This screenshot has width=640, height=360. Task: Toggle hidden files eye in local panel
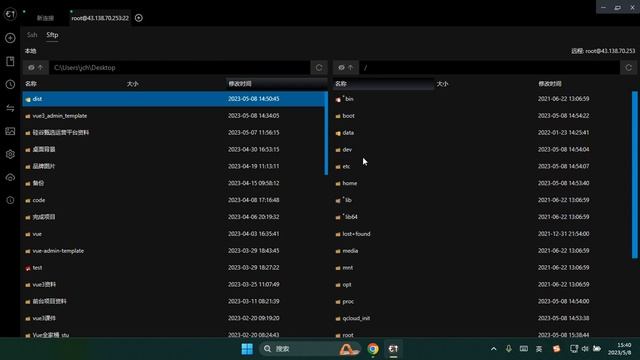coord(31,68)
